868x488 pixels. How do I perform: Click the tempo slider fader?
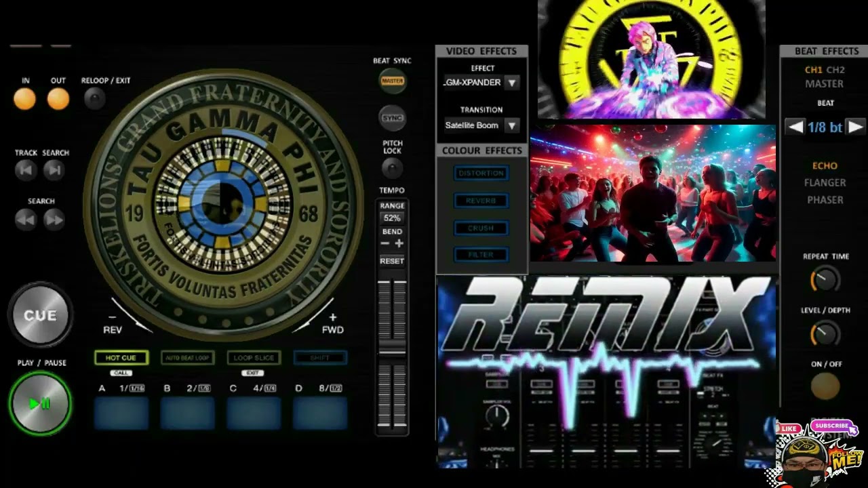click(392, 346)
